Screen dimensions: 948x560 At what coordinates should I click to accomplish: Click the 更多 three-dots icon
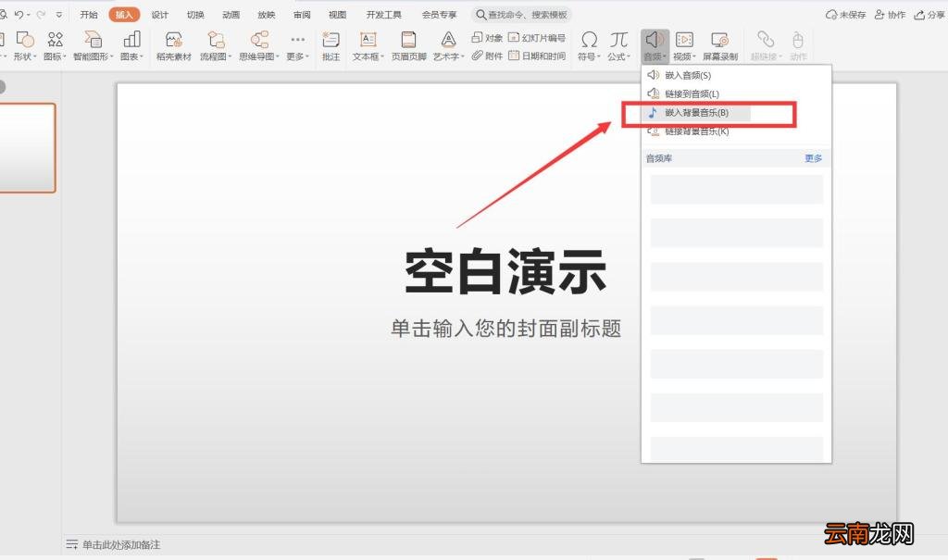tap(297, 39)
